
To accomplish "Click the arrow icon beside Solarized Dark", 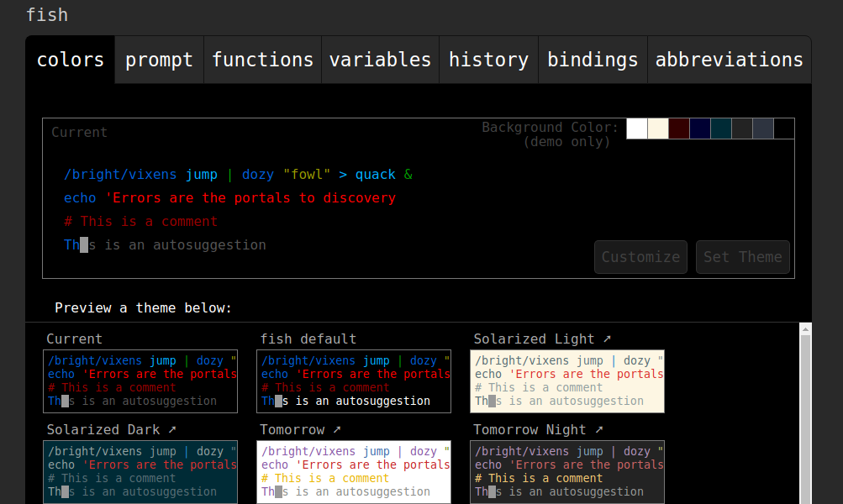I will tap(172, 429).
